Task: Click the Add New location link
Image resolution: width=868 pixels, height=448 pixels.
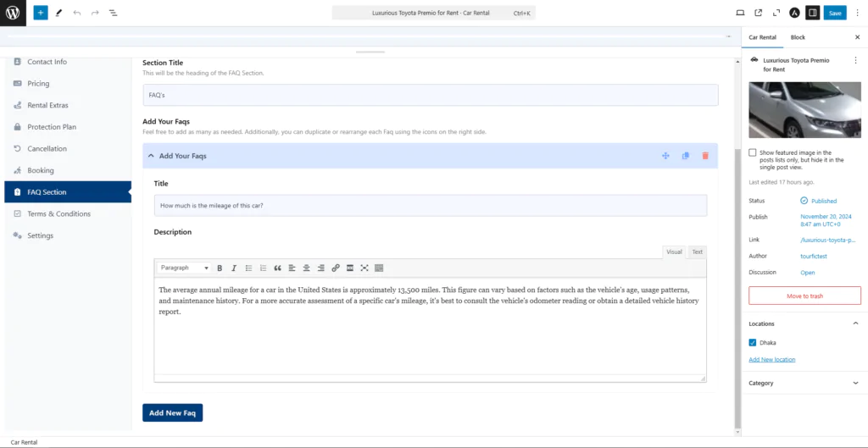Action: point(771,360)
